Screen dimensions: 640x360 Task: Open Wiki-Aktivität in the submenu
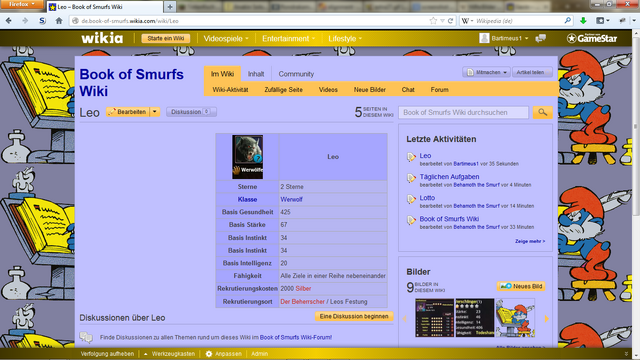230,89
